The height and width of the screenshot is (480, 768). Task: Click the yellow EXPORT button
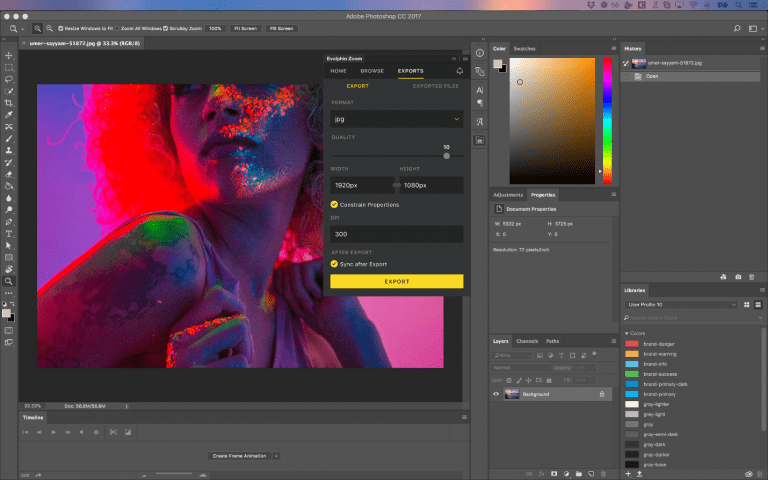(396, 282)
